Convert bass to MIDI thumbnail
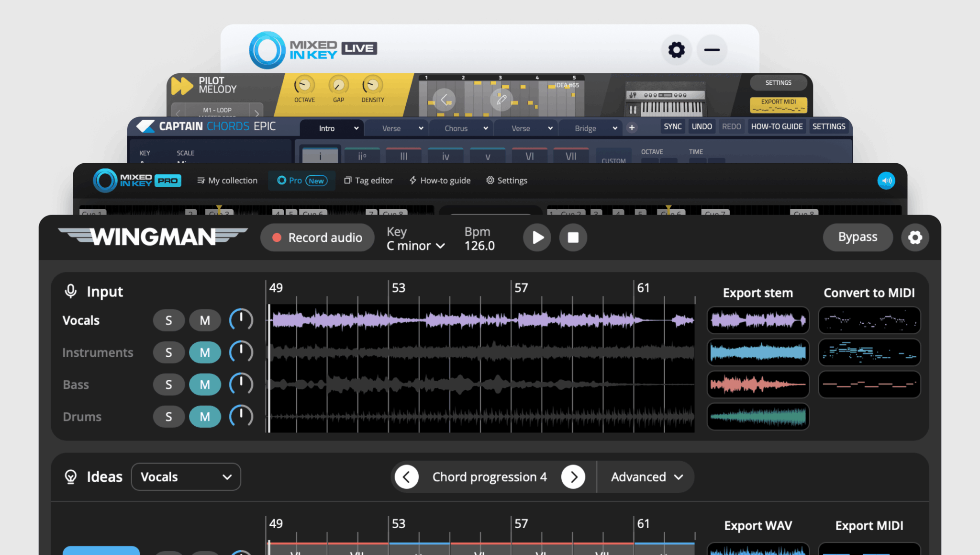 [x=869, y=385]
